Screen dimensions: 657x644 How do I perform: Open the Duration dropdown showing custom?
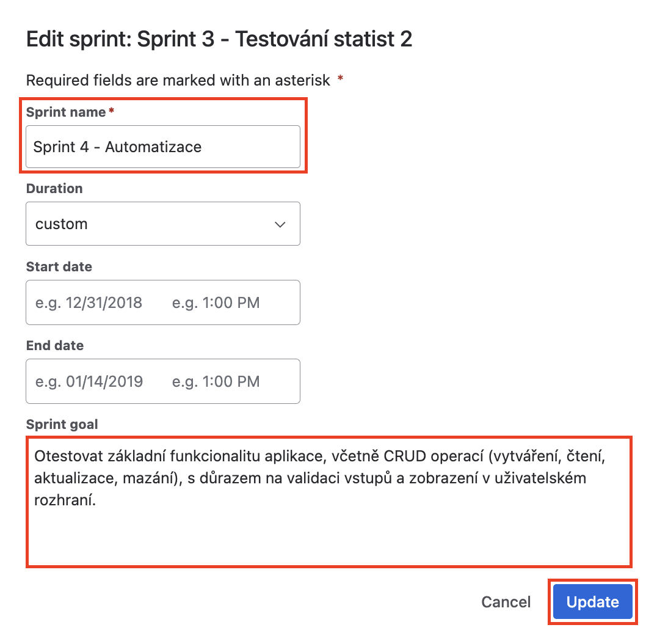(163, 224)
